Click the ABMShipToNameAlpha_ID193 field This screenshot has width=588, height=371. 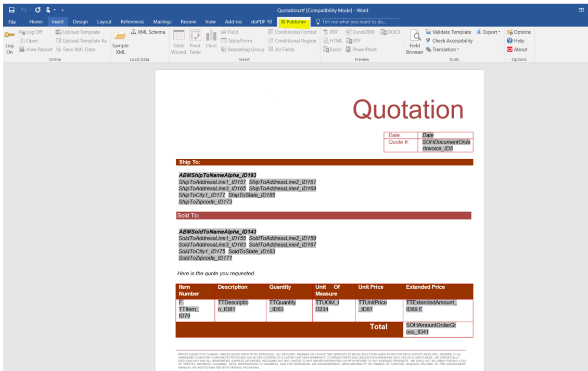[218, 175]
